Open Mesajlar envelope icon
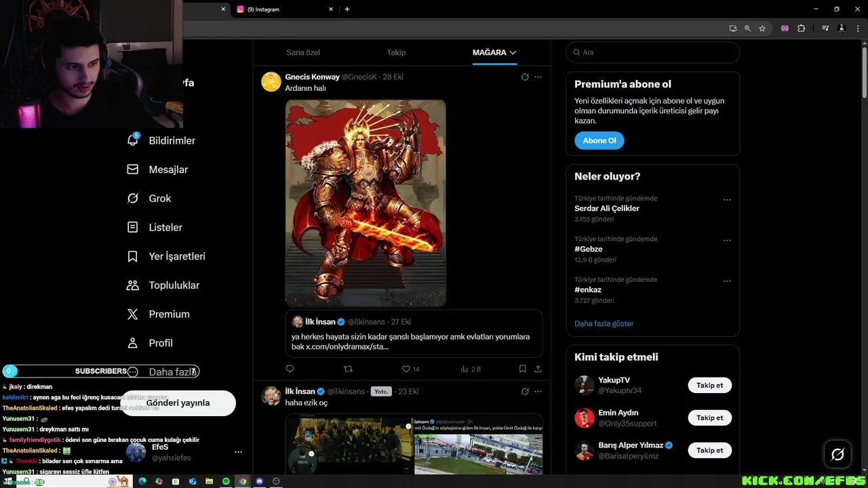The image size is (868, 488). [133, 169]
